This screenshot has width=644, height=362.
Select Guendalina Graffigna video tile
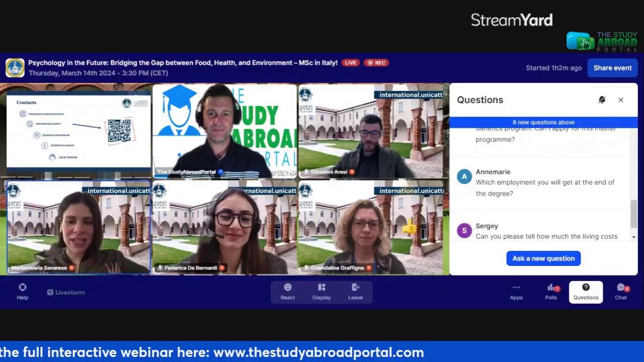(x=371, y=228)
